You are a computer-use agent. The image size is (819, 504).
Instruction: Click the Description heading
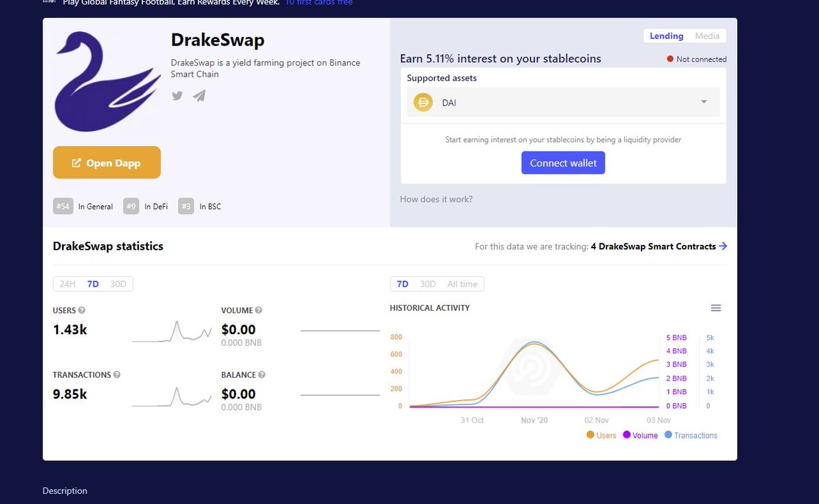click(65, 491)
